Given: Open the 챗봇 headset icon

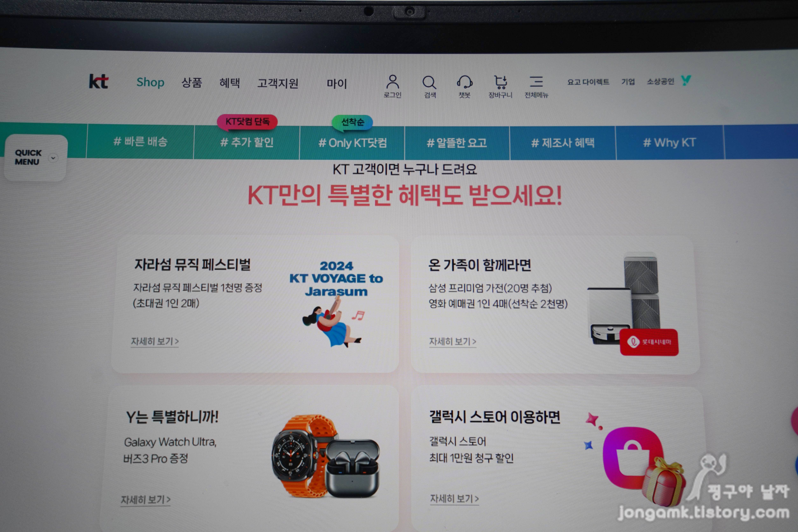Looking at the screenshot, I should (x=465, y=82).
